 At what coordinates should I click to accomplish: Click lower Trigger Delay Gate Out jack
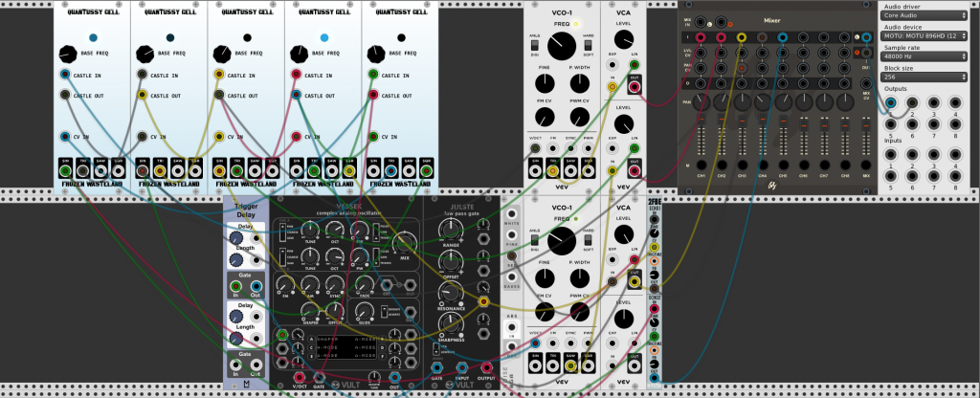click(256, 365)
